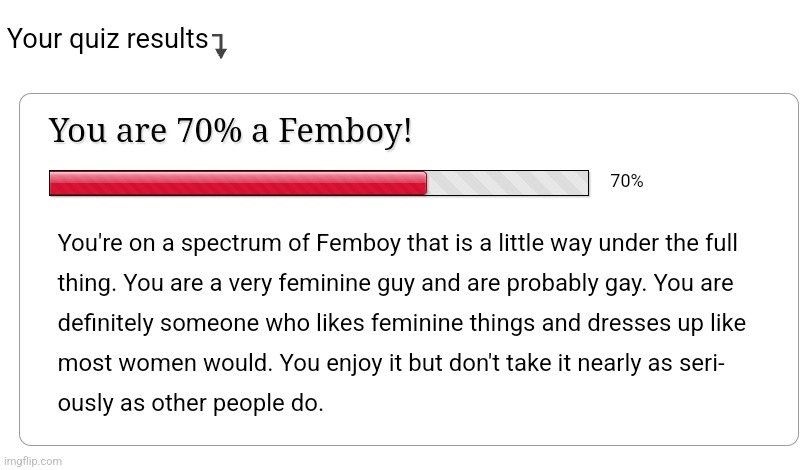Click the red filled portion of progress bar
Image resolution: width=802 pixels, height=470 pixels.
[x=238, y=183]
